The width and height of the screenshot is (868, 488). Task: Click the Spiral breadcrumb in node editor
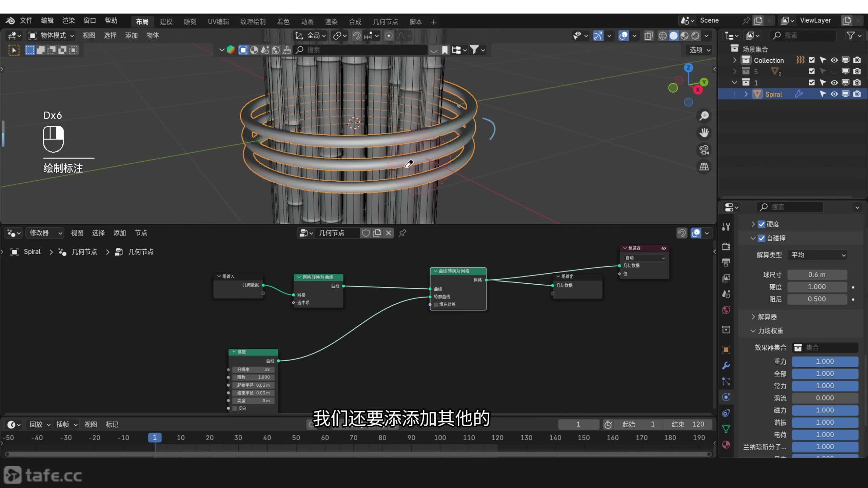32,252
